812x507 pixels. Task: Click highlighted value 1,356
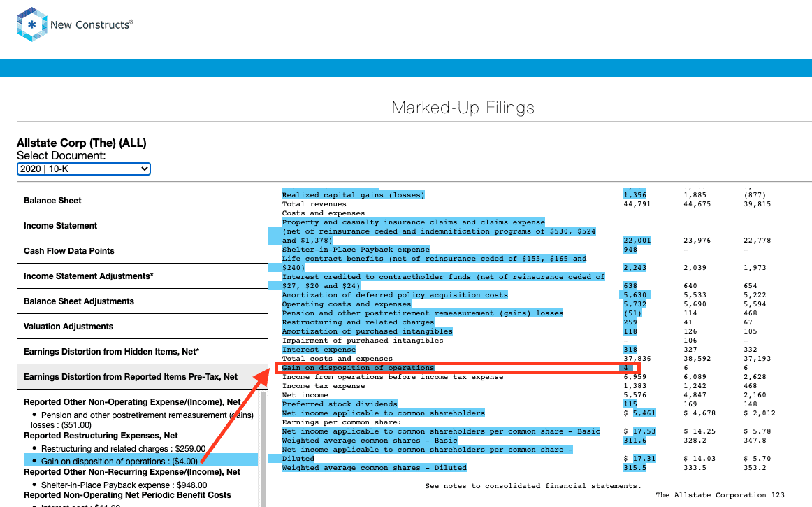tap(635, 195)
